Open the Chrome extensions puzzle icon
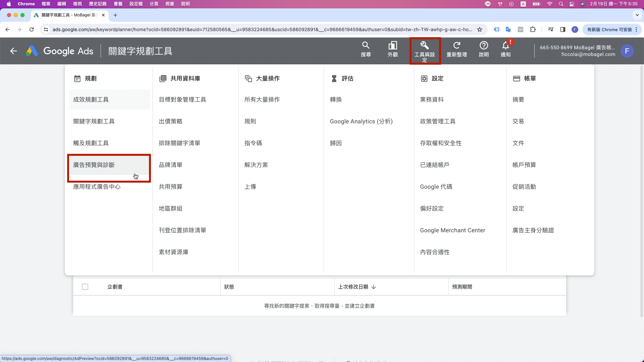 click(x=533, y=29)
